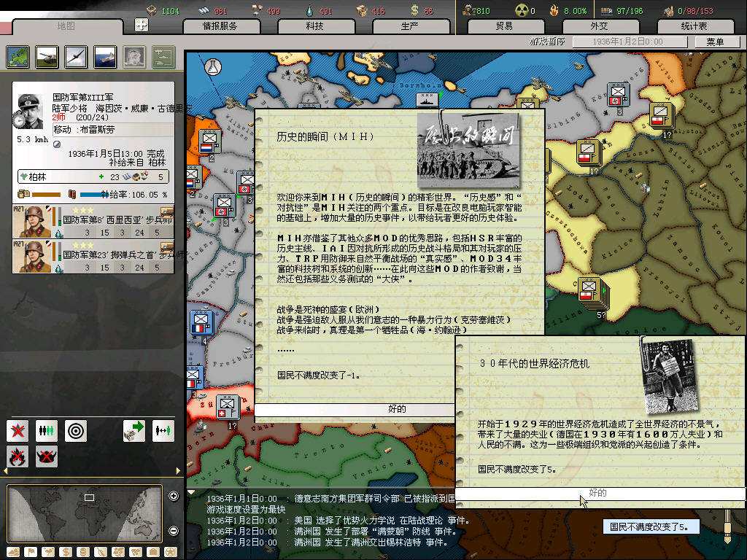Switch to the political map mode (flag icon)

31,552
